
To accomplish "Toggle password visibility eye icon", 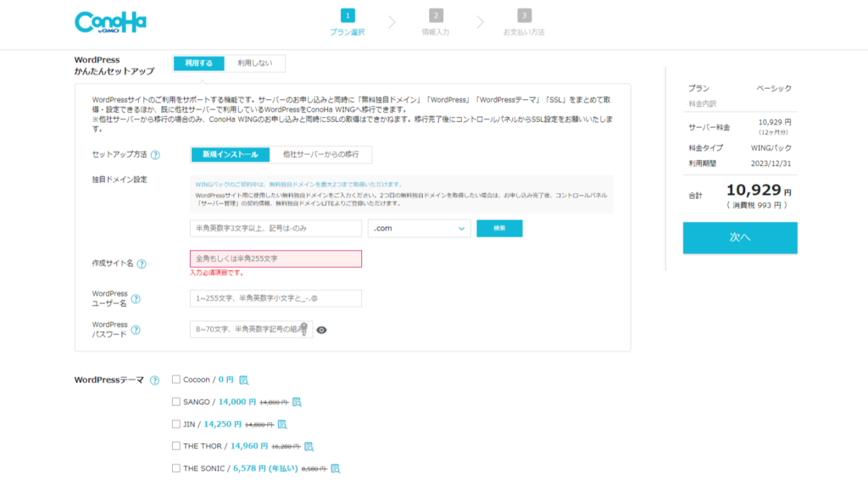I will pos(321,330).
